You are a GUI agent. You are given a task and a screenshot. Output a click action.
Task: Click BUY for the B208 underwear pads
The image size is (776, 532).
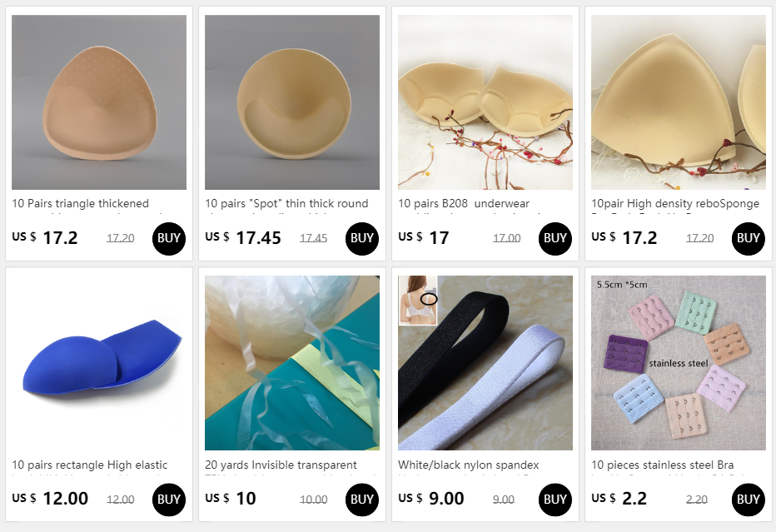click(555, 239)
